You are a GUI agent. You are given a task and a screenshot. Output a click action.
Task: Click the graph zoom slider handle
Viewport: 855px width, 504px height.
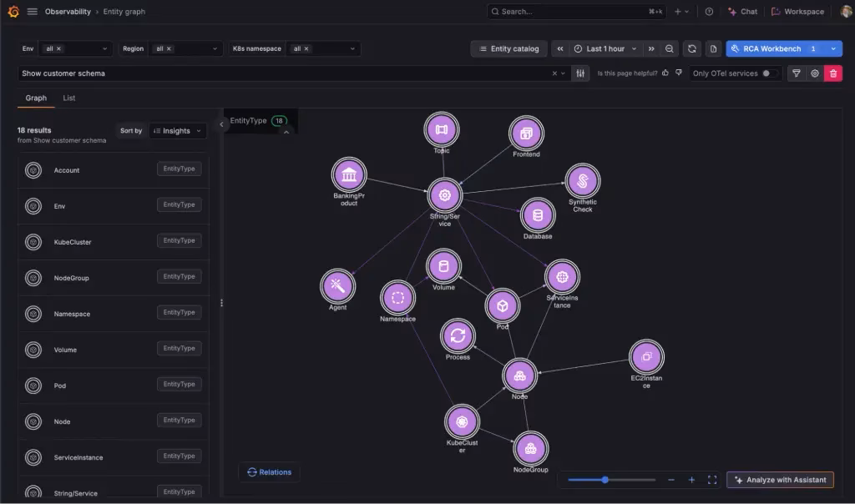[x=605, y=480]
